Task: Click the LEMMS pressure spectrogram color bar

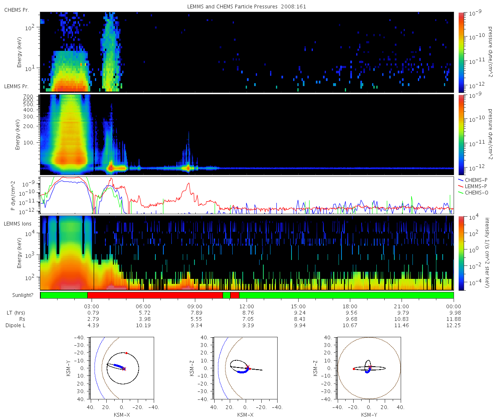Action: tap(461, 134)
